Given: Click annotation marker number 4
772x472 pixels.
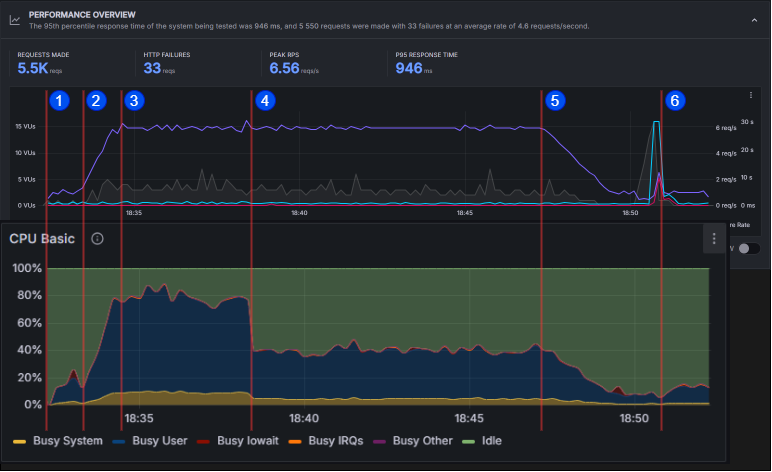Looking at the screenshot, I should [264, 100].
